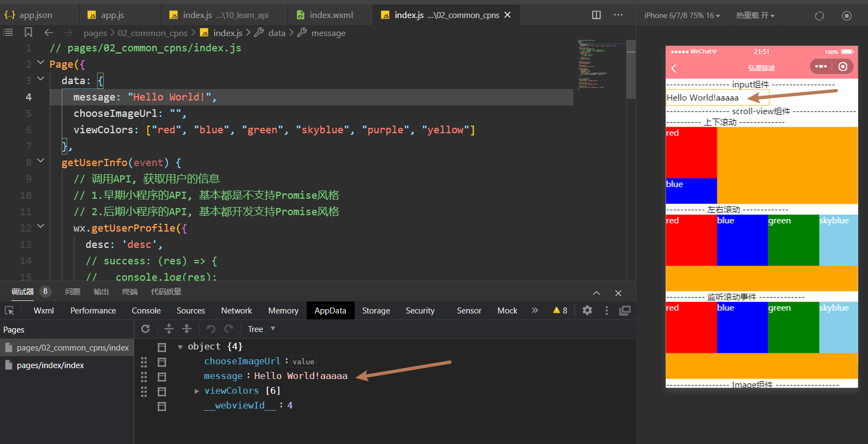The image size is (868, 444).
Task: Toggle the hot reload setting
Action: (755, 15)
